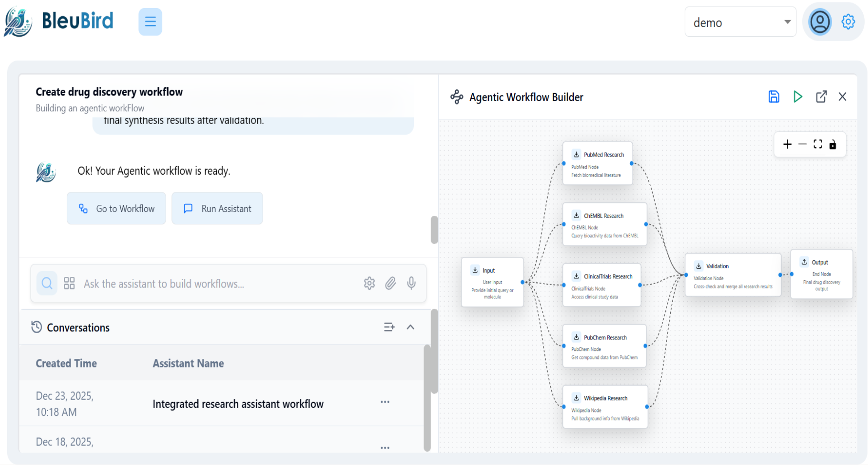Open workflow builder in a new window

click(821, 96)
